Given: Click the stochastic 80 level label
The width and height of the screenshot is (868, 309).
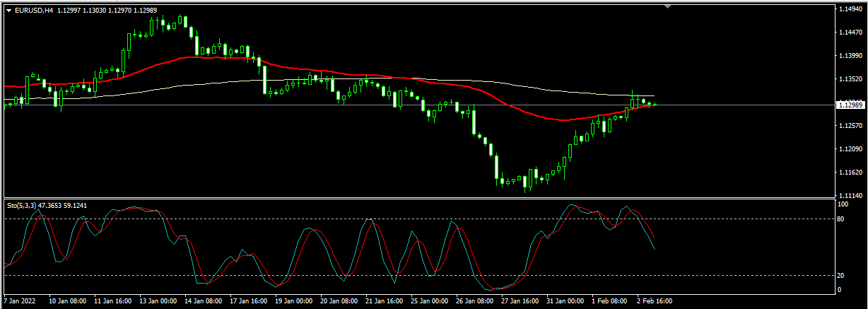Looking at the screenshot, I should point(841,219).
